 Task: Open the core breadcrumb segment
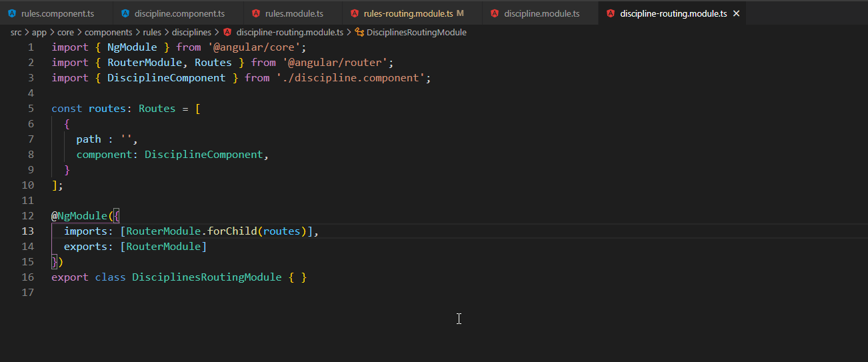pos(65,32)
